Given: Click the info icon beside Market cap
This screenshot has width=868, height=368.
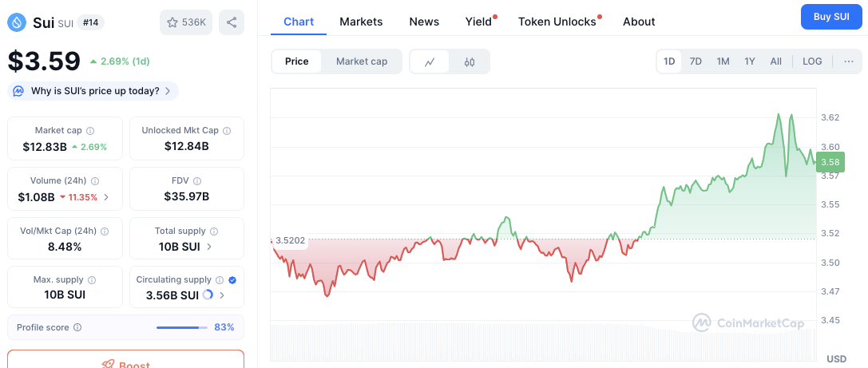Looking at the screenshot, I should pyautogui.click(x=90, y=130).
